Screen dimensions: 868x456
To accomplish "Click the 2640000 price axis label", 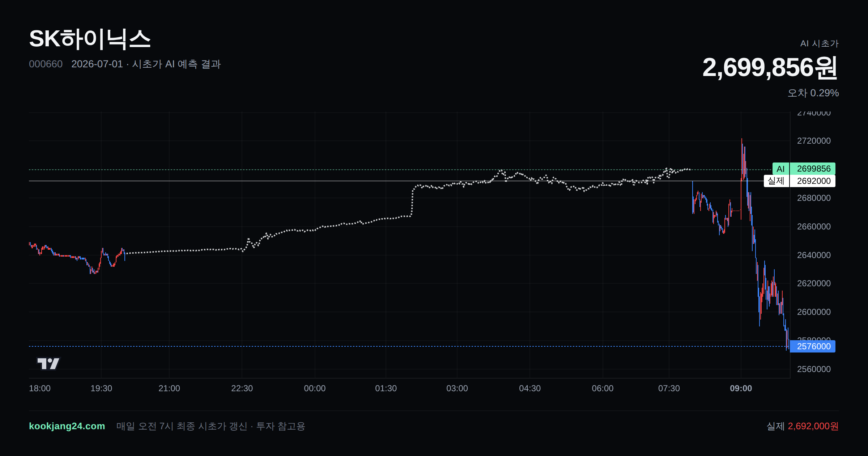I will [814, 255].
